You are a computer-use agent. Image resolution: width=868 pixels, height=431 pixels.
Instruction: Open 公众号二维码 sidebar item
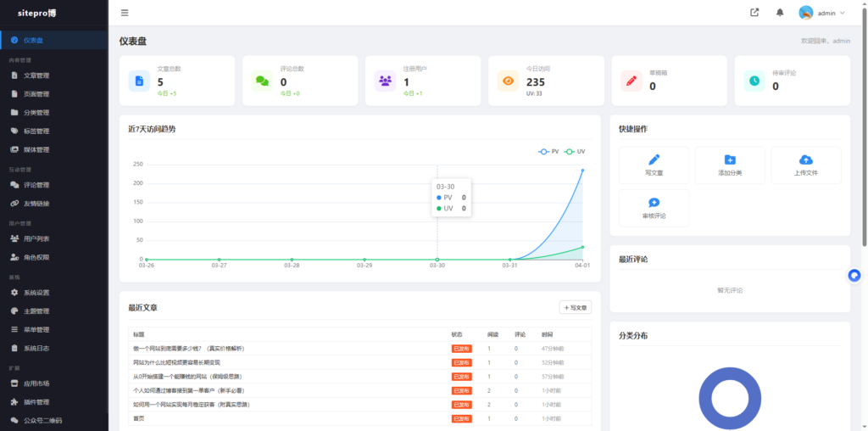click(x=53, y=421)
